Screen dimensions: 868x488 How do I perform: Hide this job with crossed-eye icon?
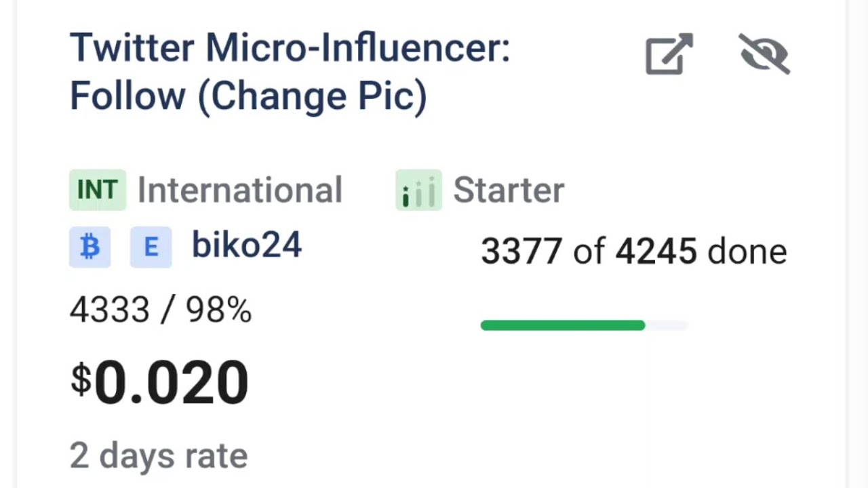click(x=764, y=54)
